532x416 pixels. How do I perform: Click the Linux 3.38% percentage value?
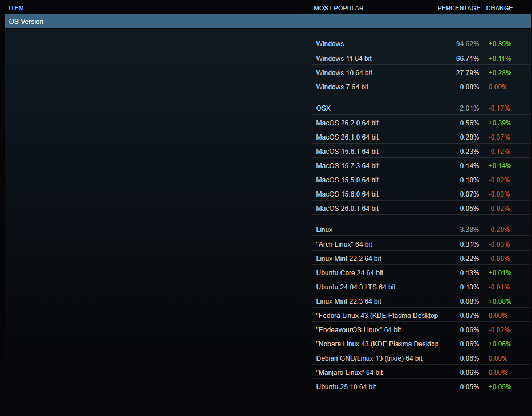[x=470, y=230]
